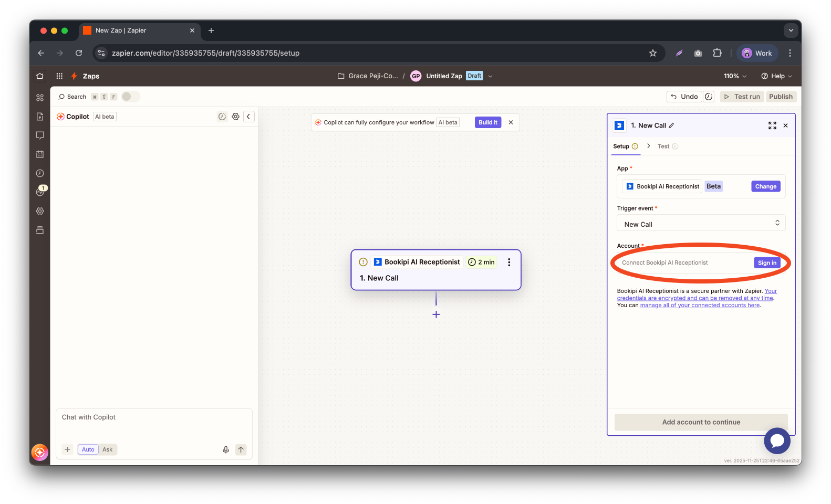Screen dimensions: 831x504
Task: Open the browser tab list chevron
Action: point(791,30)
